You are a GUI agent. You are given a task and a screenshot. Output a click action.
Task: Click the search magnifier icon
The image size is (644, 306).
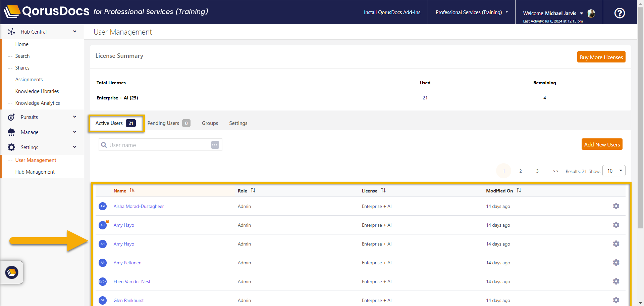(104, 145)
